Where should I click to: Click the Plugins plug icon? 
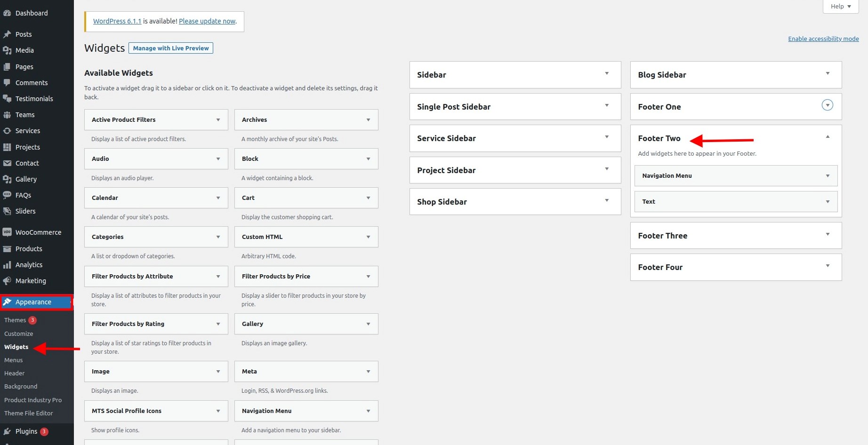7,431
